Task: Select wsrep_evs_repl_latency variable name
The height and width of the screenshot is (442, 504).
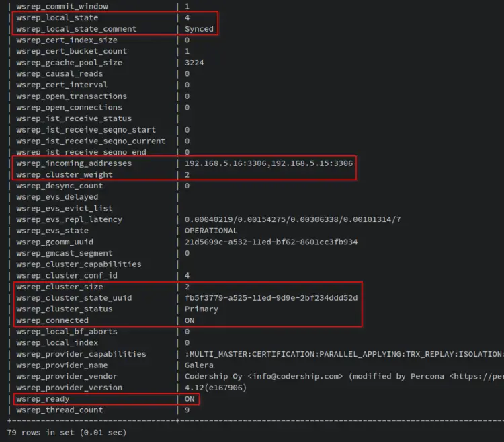Action: 69,219
